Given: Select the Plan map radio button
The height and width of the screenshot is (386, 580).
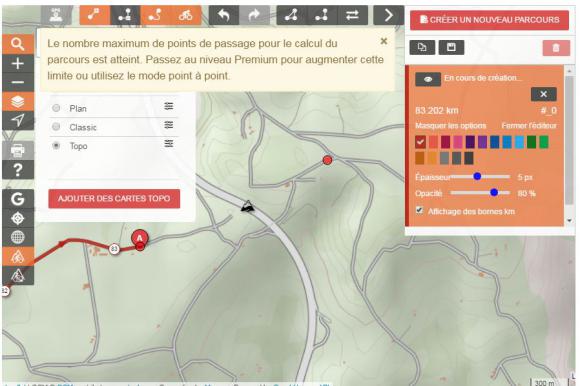Looking at the screenshot, I should click(56, 108).
